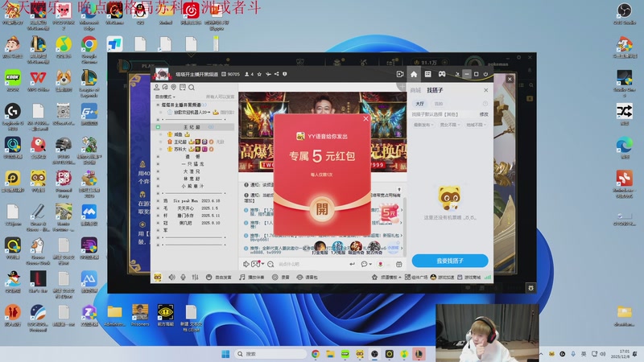Click the 游戏商城 game store icon
Viewport: 644px width, 362px height.
point(469,278)
